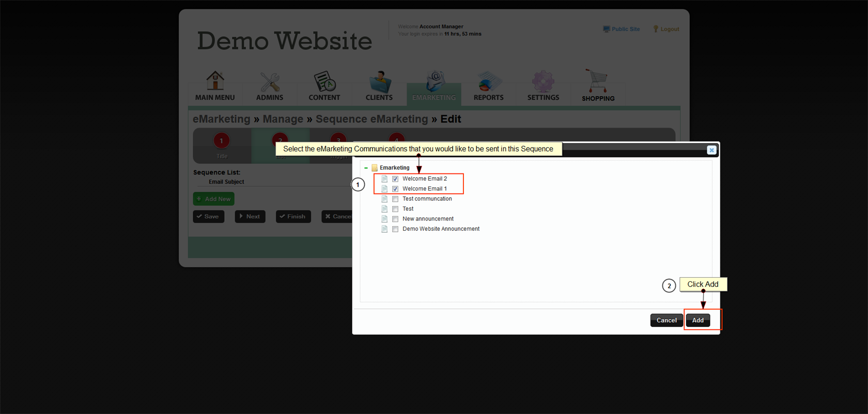Click the eMarketing envelope icon

coord(434,82)
